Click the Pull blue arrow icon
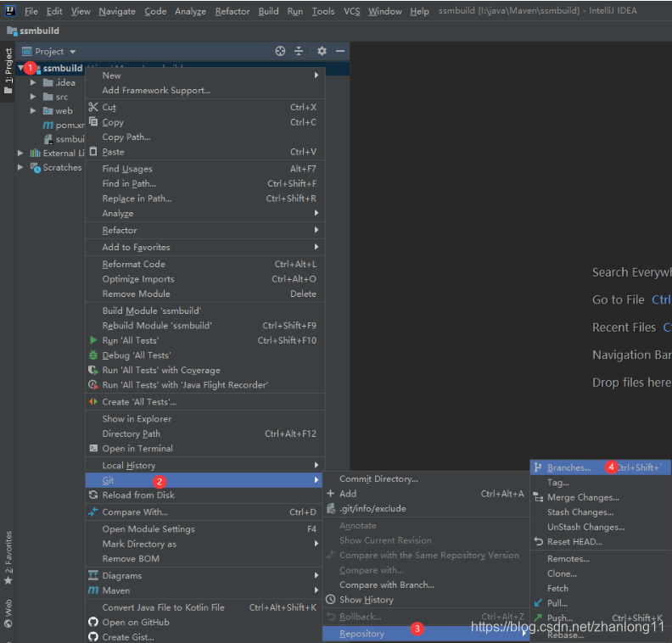 pyautogui.click(x=538, y=603)
